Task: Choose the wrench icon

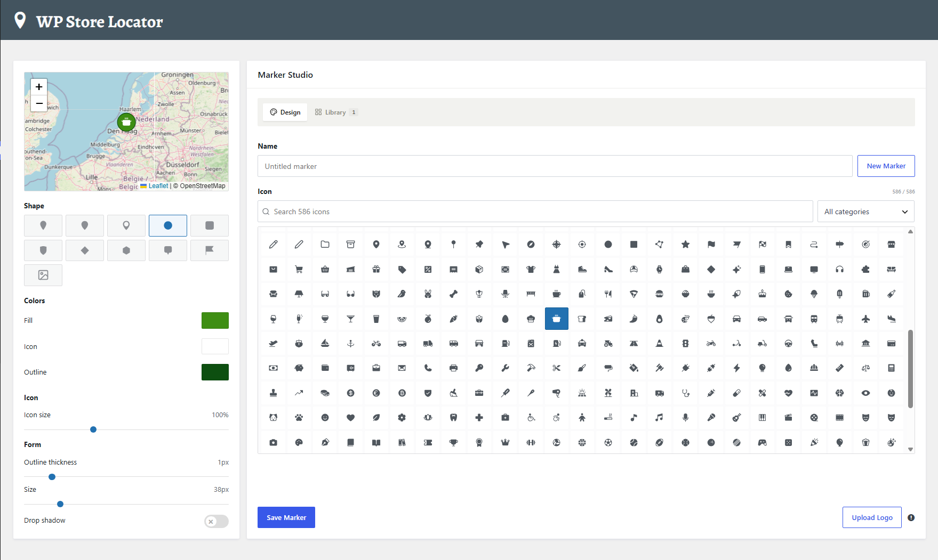Action: (x=505, y=368)
